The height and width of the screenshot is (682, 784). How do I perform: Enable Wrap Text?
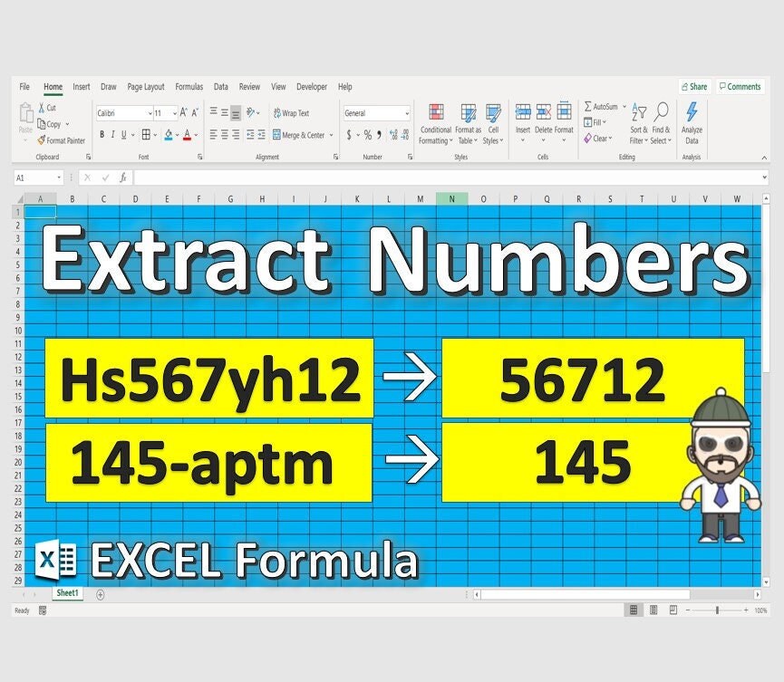(x=292, y=112)
